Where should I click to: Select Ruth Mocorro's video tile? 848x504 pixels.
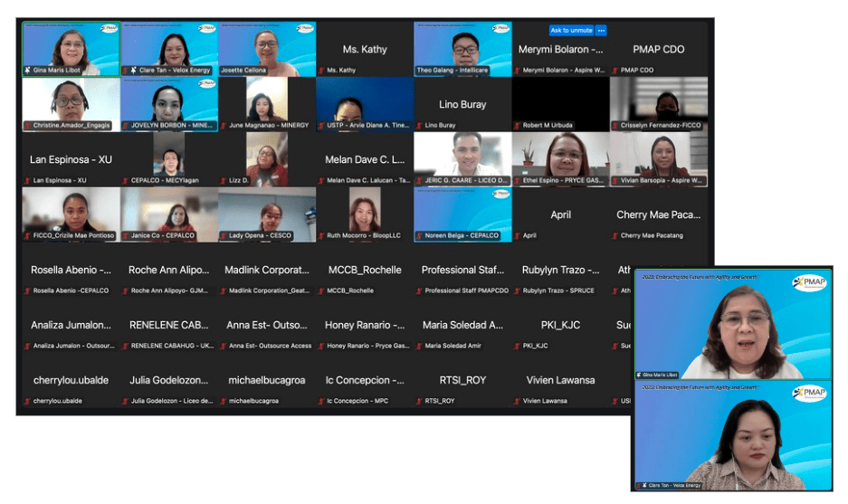365,214
